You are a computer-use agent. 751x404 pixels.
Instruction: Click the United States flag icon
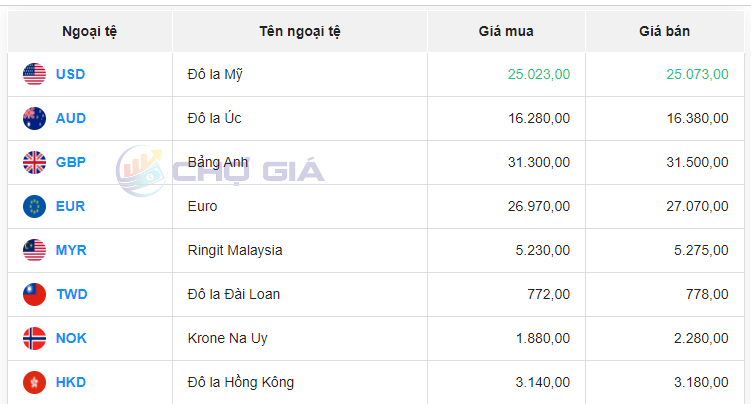pyautogui.click(x=35, y=74)
